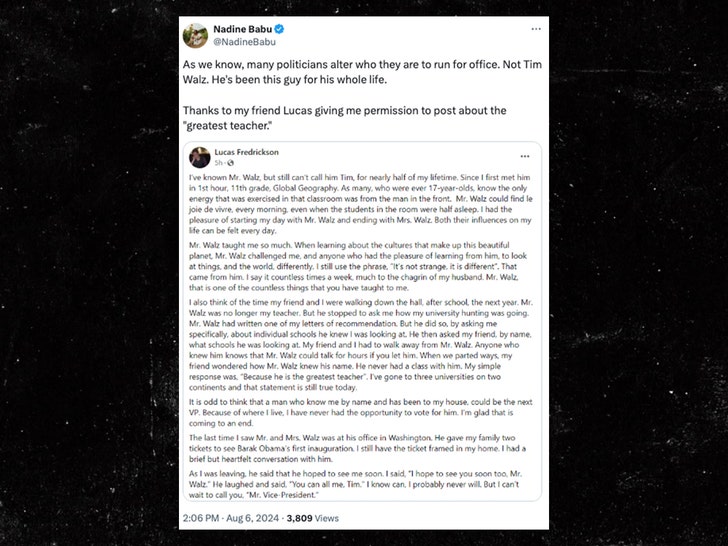728x546 pixels.
Task: Select the Lucas Fredrickson author name
Action: click(x=250, y=152)
